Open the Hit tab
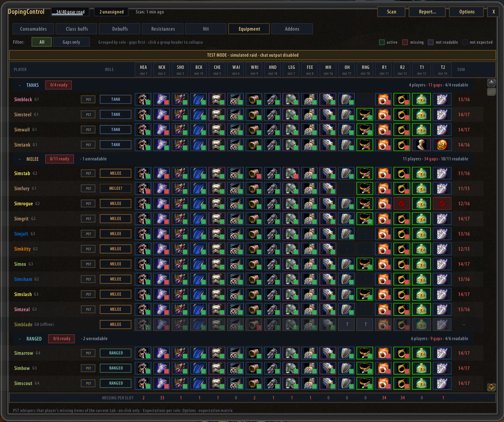This screenshot has width=504, height=422. pos(206,29)
